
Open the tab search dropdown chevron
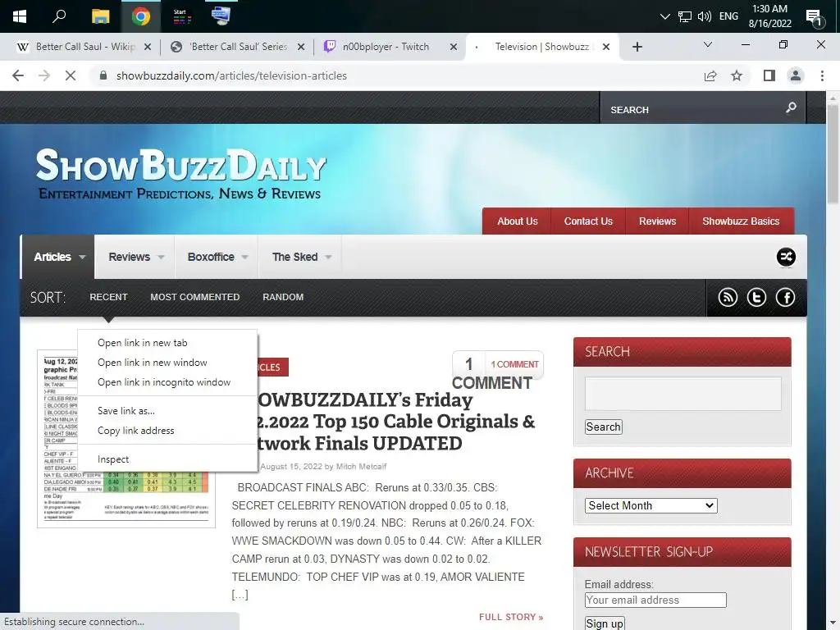point(708,44)
